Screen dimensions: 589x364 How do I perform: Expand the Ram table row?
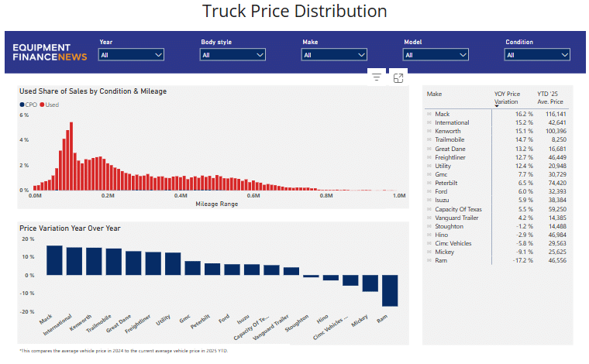pyautogui.click(x=429, y=260)
